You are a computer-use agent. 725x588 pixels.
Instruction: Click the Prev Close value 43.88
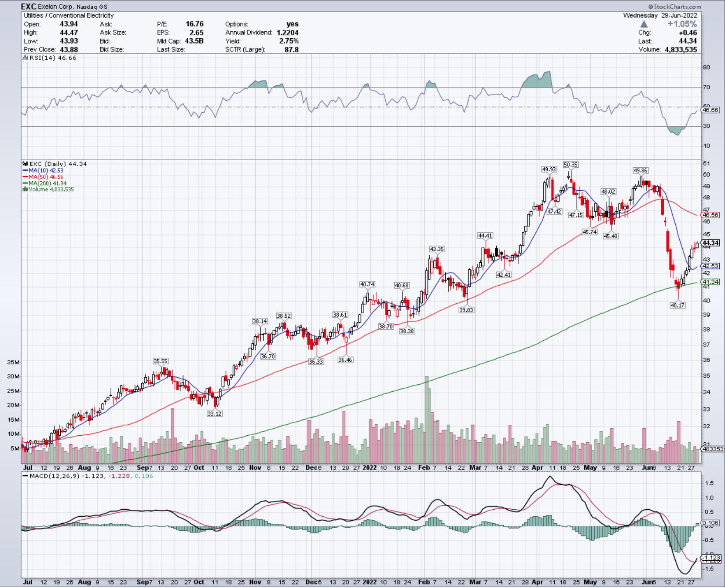click(69, 49)
